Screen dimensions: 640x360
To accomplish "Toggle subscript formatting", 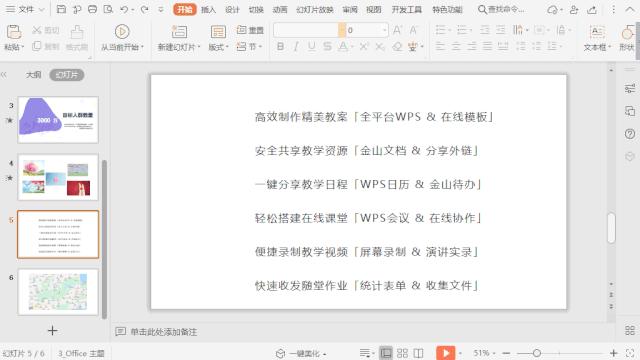I will click(380, 47).
